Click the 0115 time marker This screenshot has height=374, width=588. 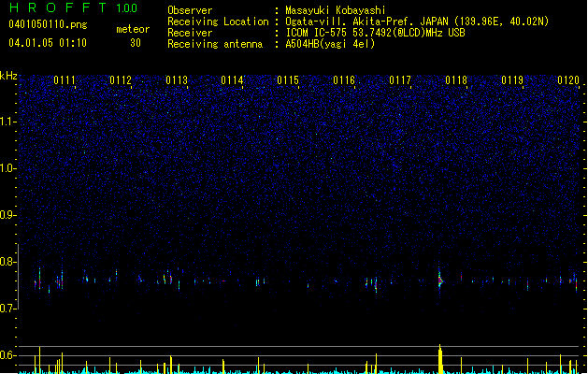tap(288, 80)
